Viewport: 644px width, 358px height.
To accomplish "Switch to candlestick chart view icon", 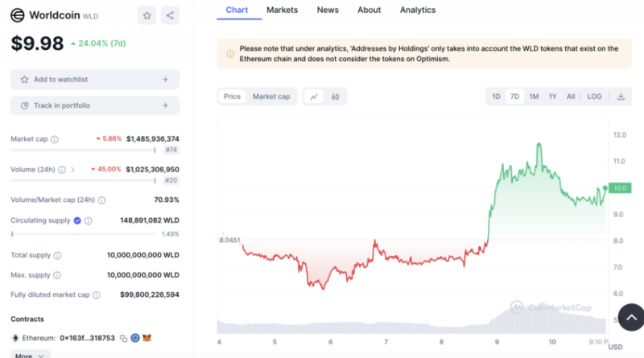I will (335, 97).
